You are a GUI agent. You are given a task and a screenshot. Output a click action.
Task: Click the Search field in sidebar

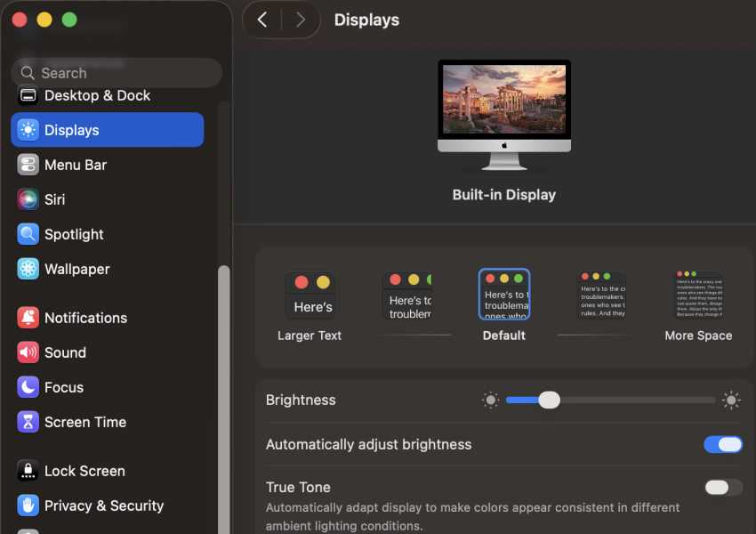(x=116, y=73)
